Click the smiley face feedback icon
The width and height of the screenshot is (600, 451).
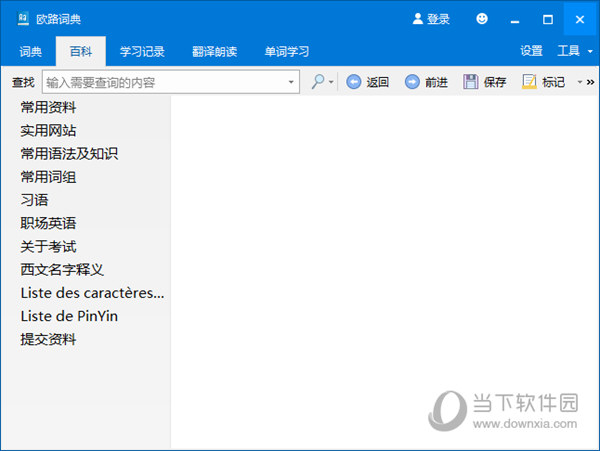point(482,19)
